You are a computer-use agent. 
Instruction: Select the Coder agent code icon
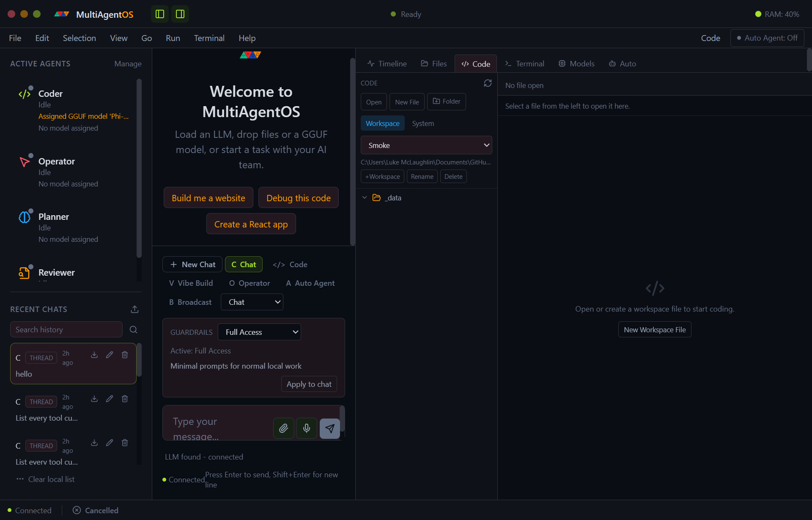(x=25, y=94)
